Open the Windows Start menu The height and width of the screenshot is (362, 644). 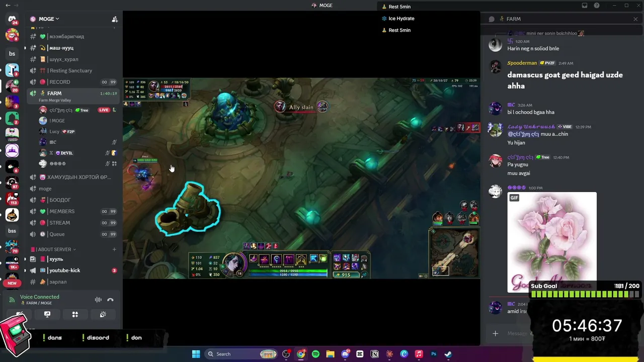196,354
